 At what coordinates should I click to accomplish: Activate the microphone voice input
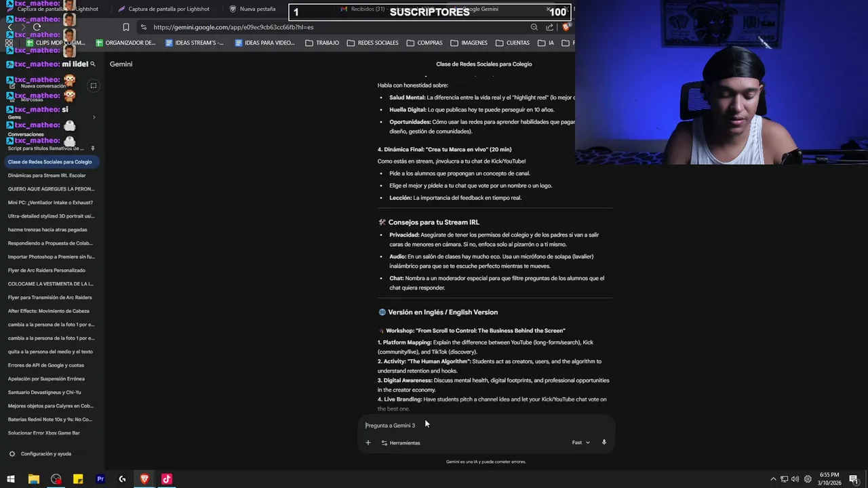pos(604,443)
